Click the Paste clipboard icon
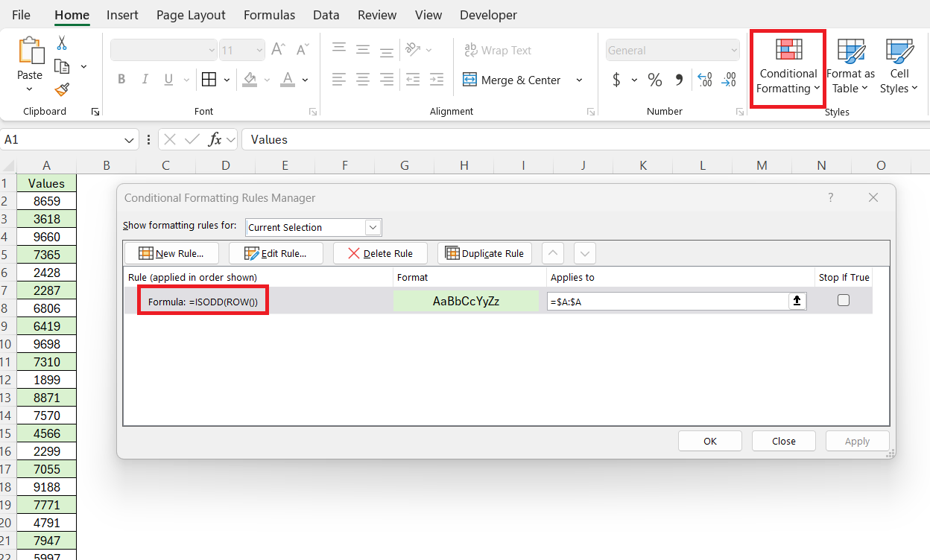The width and height of the screenshot is (930, 560). (x=30, y=51)
